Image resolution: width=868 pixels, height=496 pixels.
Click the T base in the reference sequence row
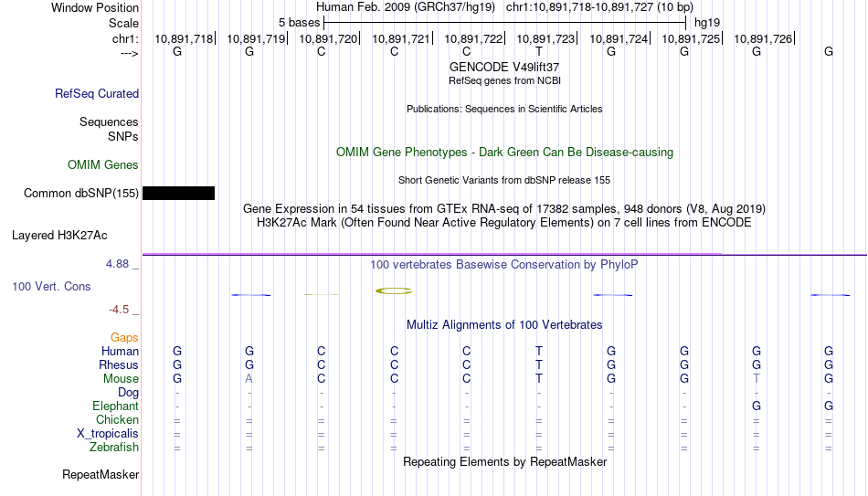(539, 51)
